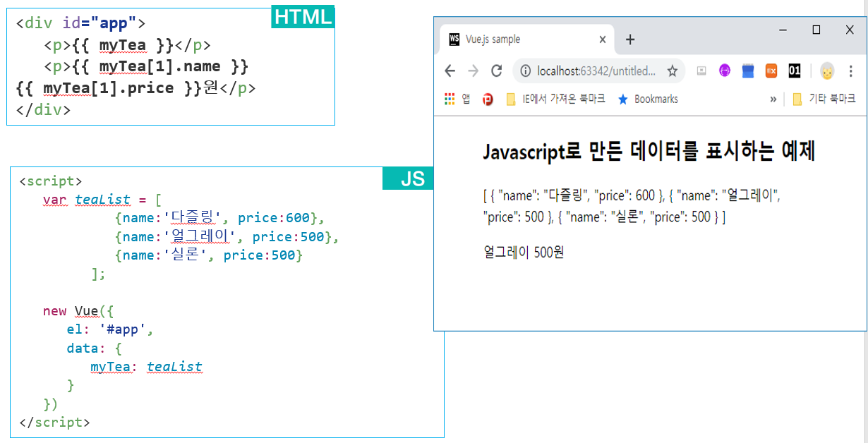Select the Vue.js sample tab
This screenshot has width=868, height=443.
[x=527, y=40]
